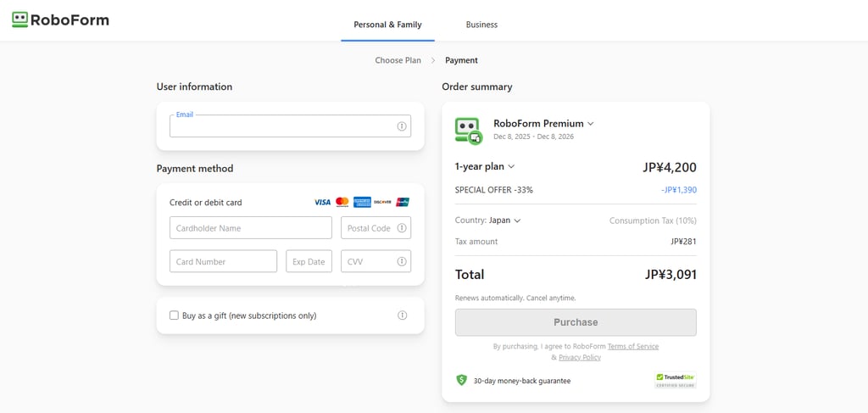Image resolution: width=868 pixels, height=413 pixels.
Task: Click the Discover card logo
Action: click(382, 202)
